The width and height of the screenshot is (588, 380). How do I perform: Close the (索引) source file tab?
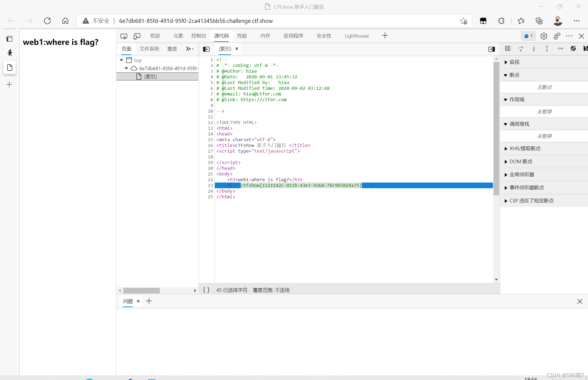[x=237, y=49]
